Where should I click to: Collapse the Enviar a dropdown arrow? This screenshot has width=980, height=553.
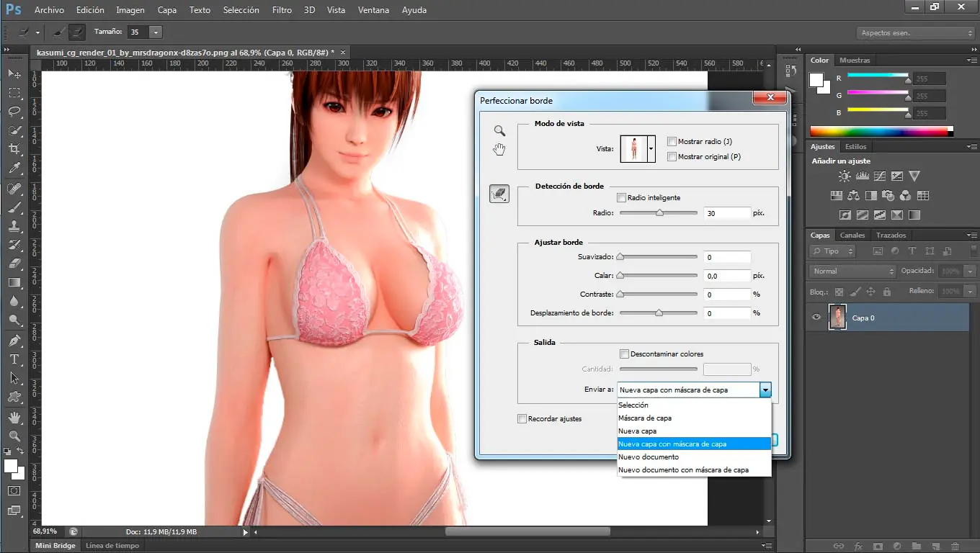[x=765, y=390]
